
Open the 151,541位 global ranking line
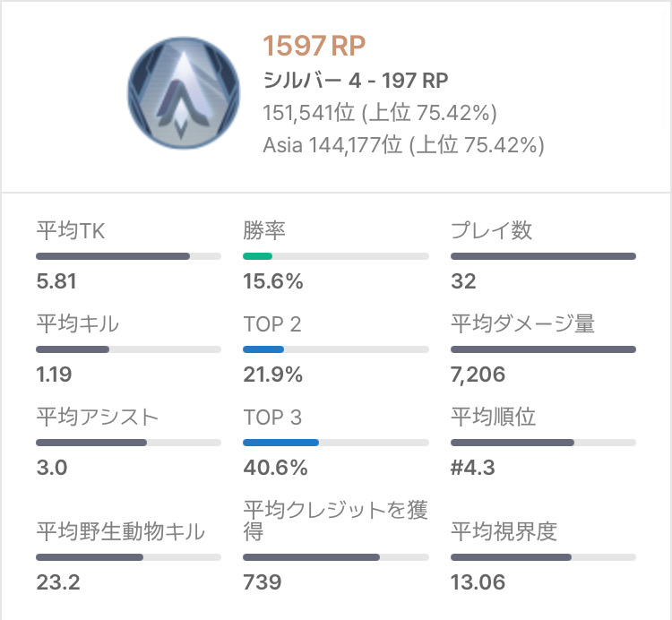pyautogui.click(x=380, y=113)
